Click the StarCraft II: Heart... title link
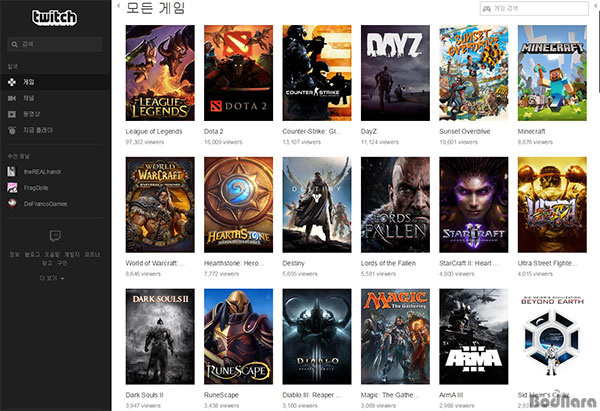Image resolution: width=600 pixels, height=411 pixels. click(469, 263)
